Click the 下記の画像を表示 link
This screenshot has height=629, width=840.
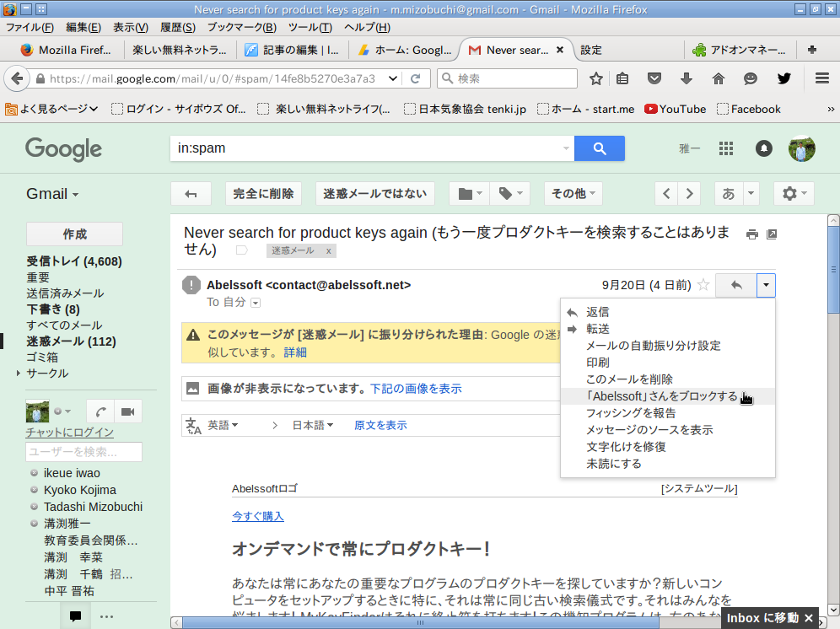tap(417, 389)
